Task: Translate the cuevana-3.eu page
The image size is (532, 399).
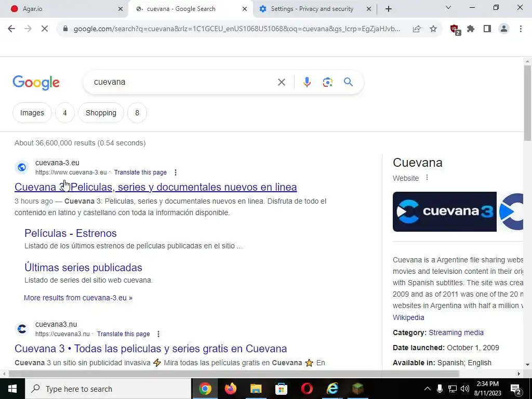Action: click(x=140, y=172)
